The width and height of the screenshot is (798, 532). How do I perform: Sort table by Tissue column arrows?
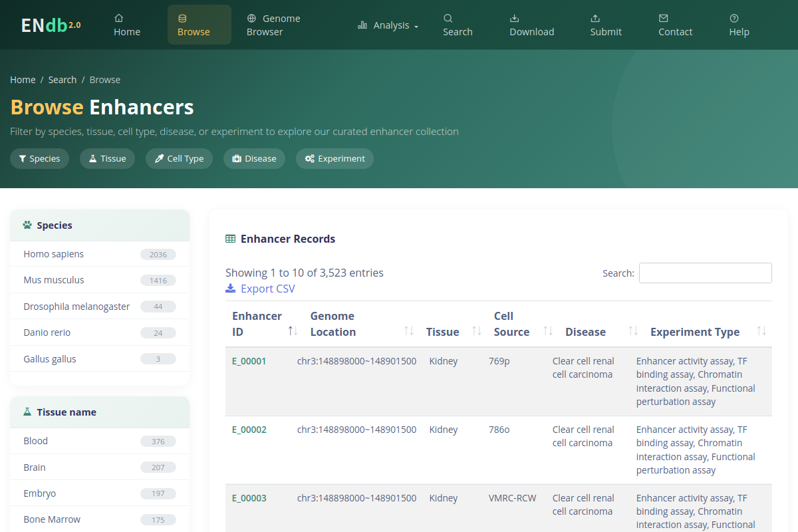pyautogui.click(x=477, y=331)
